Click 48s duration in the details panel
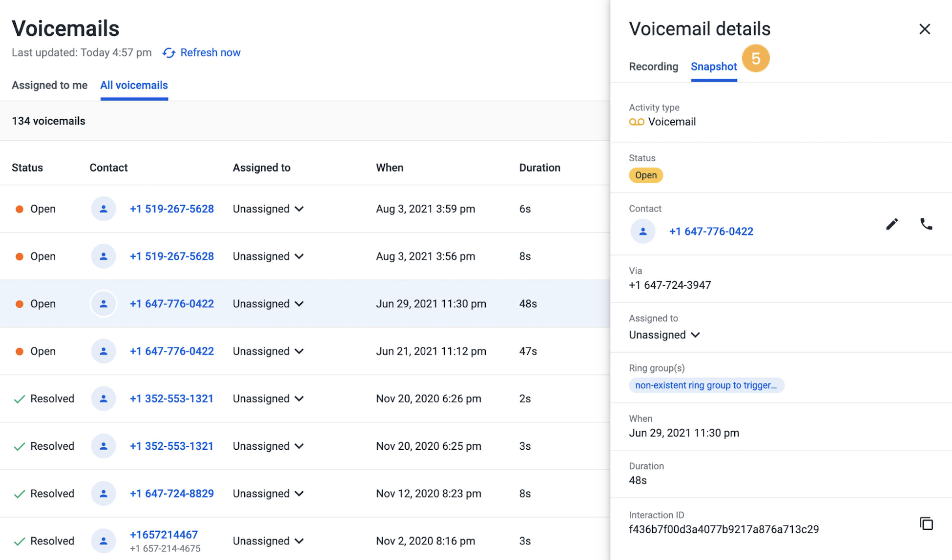The image size is (952, 560). coord(638,481)
